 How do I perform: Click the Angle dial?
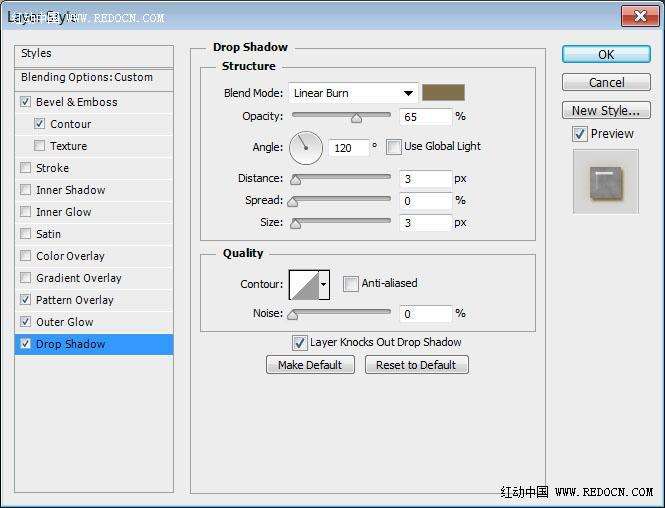point(306,148)
